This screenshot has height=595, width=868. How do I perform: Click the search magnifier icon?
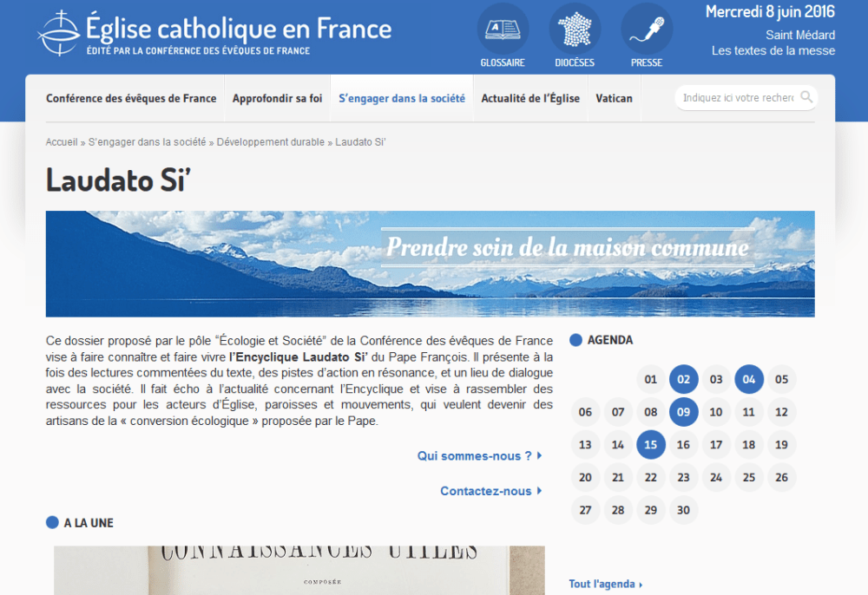tap(807, 98)
